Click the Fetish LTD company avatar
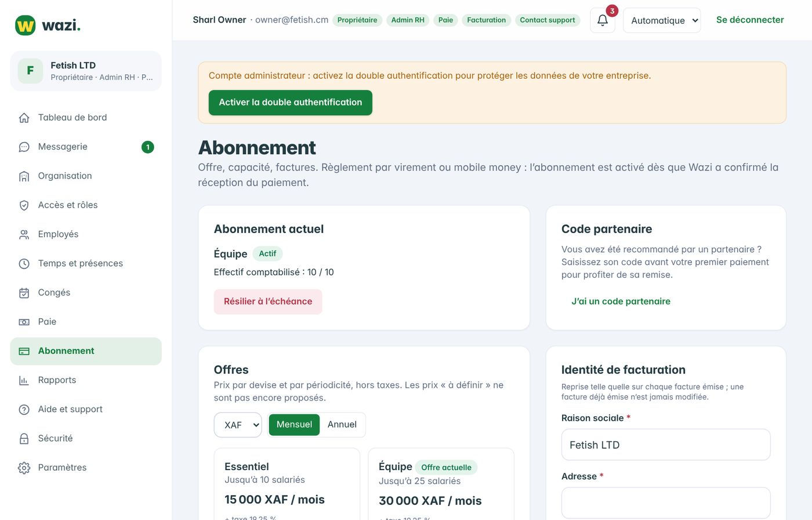812x520 pixels. [x=30, y=71]
